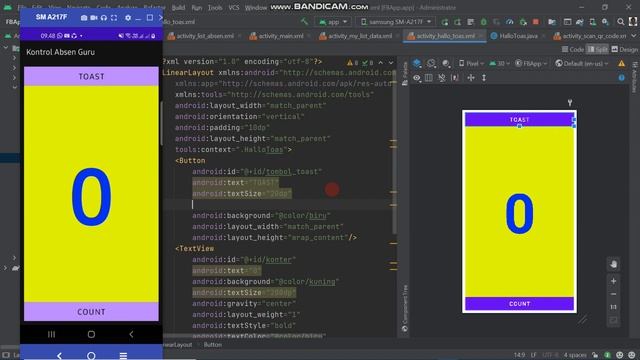Screen dimensions: 640x360
Task: Enter full screen in the SM A217F mirror window
Action: (114, 18)
